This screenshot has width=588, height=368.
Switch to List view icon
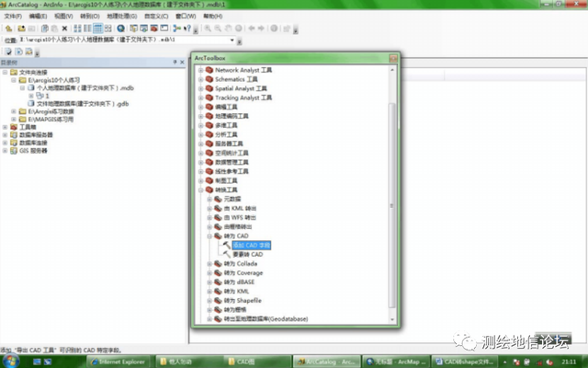[88, 29]
